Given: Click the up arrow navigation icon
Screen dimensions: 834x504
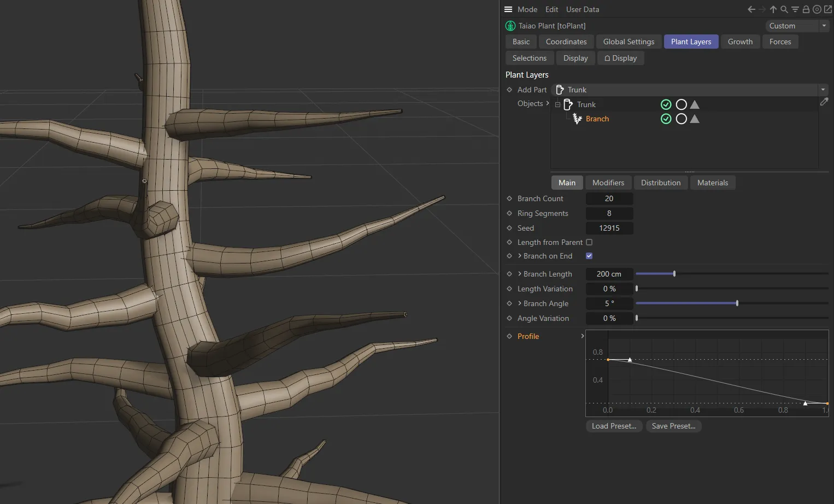Looking at the screenshot, I should click(773, 9).
